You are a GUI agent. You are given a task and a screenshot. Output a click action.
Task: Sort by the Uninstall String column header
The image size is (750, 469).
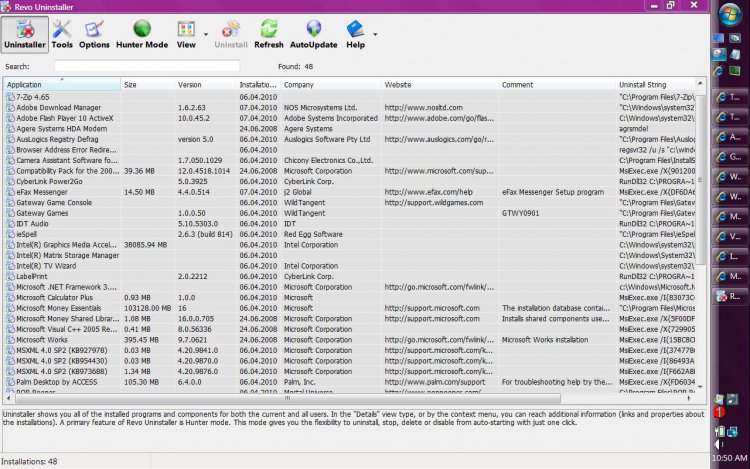pyautogui.click(x=655, y=85)
